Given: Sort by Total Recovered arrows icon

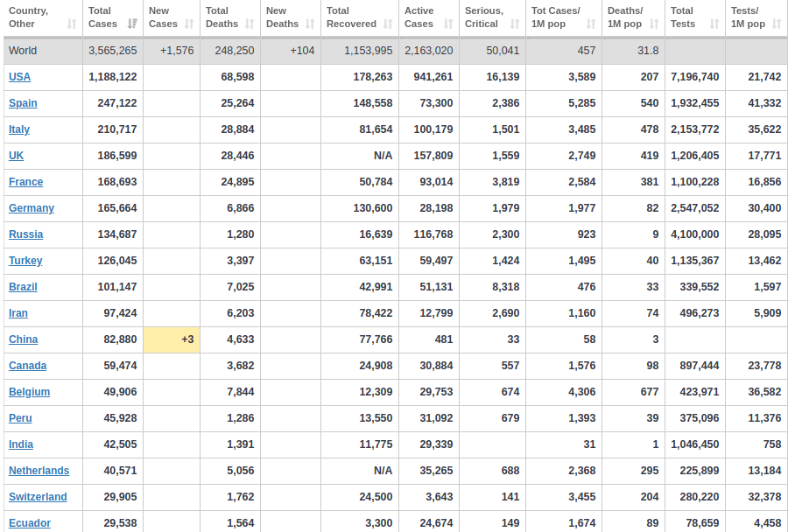Looking at the screenshot, I should 388,24.
